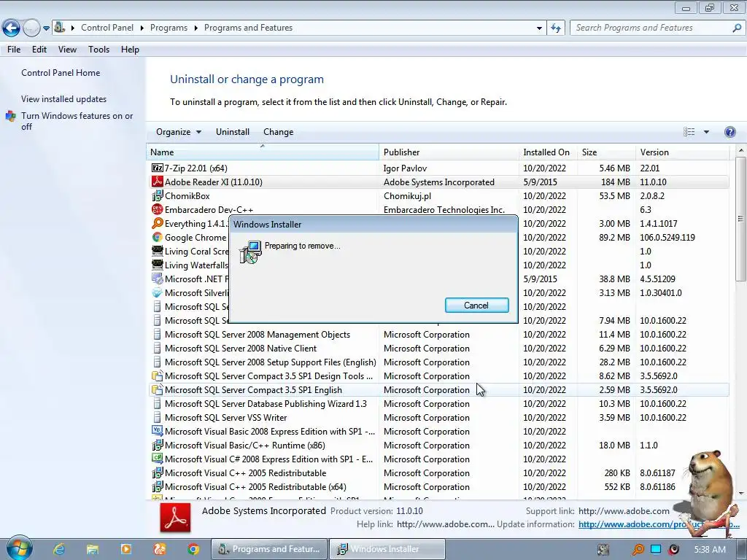Click the Windows features shield icon in sidebar

(10, 116)
